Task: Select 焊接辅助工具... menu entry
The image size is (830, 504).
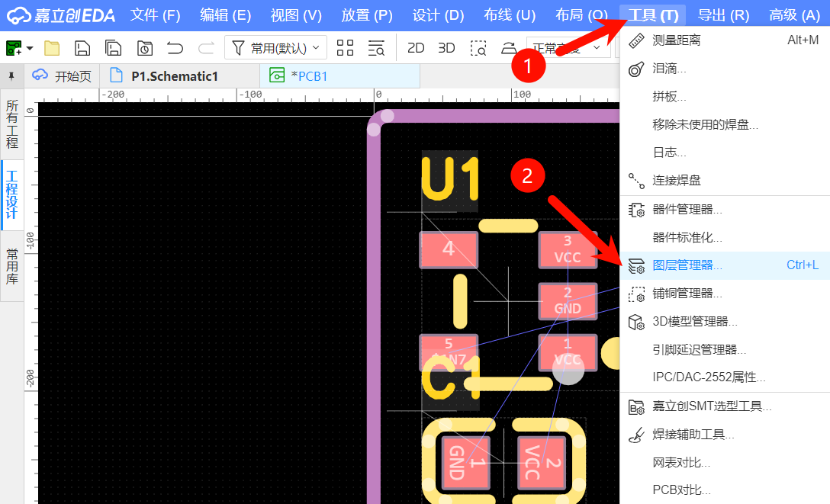Action: pyautogui.click(x=725, y=435)
